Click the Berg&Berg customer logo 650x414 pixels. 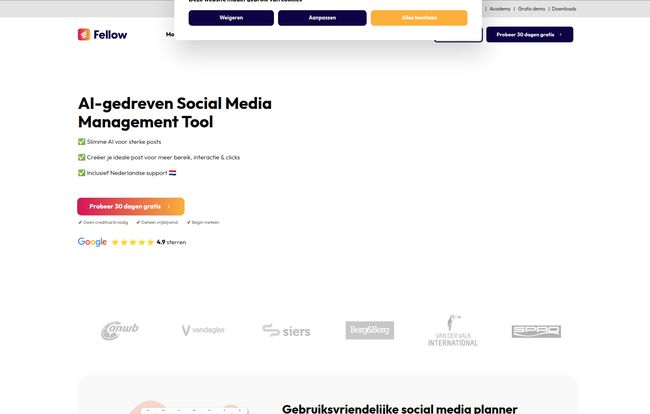pos(370,330)
